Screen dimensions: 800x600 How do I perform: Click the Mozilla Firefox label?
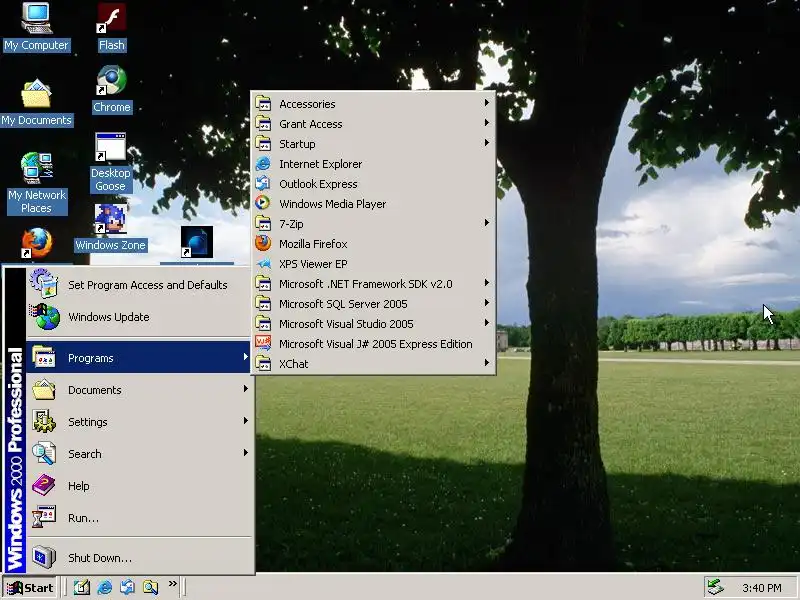tap(313, 244)
